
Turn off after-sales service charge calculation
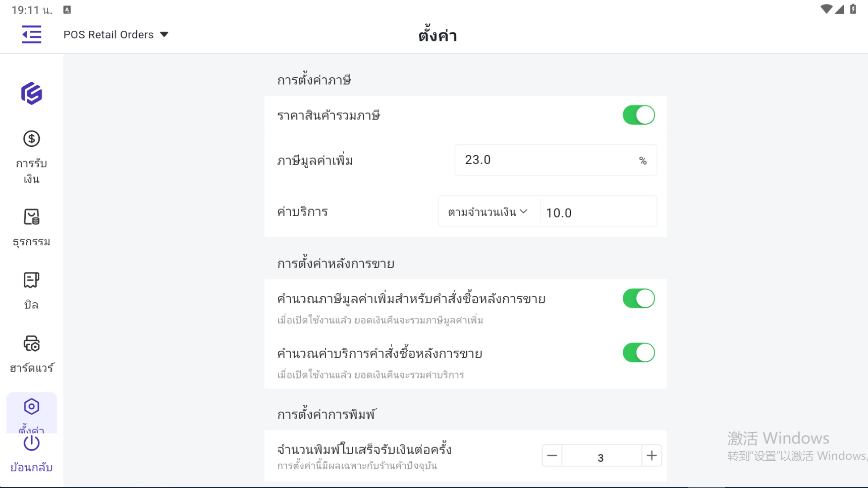tap(638, 353)
